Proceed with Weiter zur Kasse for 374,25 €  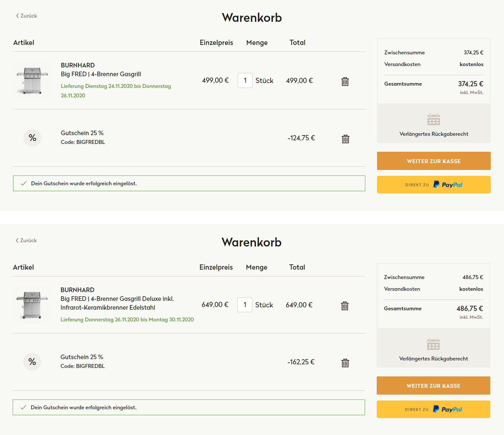434,161
